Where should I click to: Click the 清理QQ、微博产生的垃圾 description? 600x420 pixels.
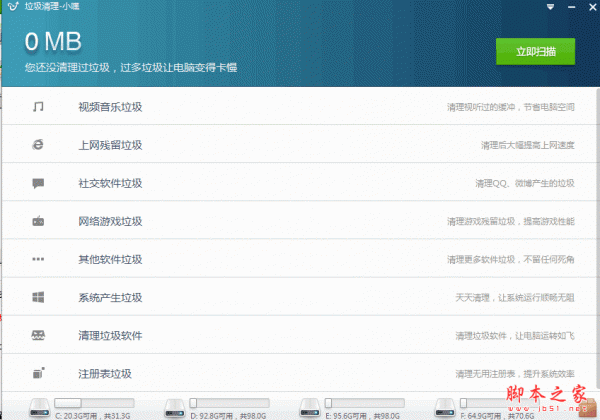point(525,183)
